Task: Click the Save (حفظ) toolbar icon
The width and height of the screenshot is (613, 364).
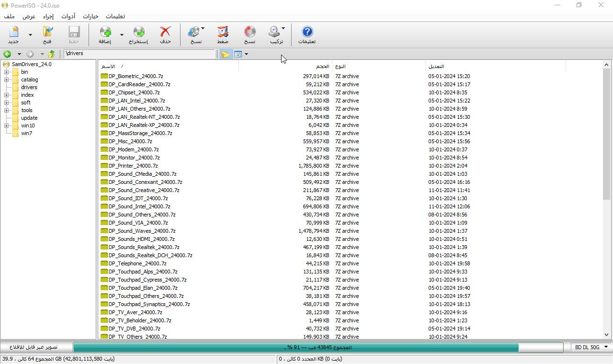Action: point(74,32)
